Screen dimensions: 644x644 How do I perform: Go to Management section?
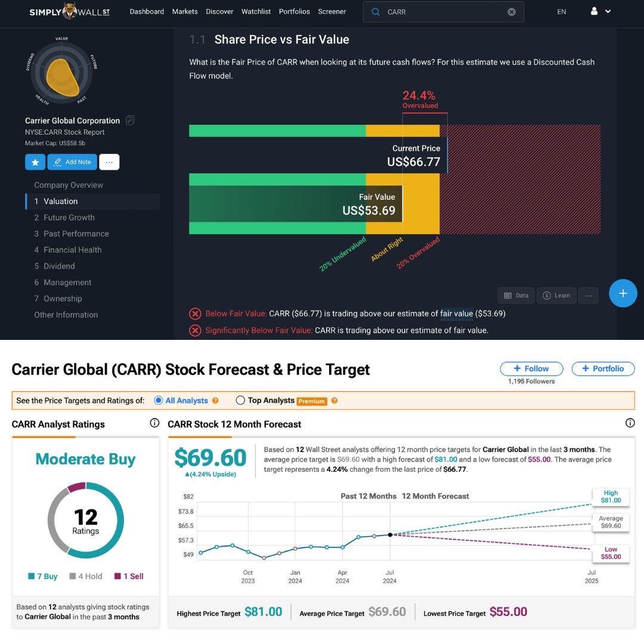[x=63, y=282]
